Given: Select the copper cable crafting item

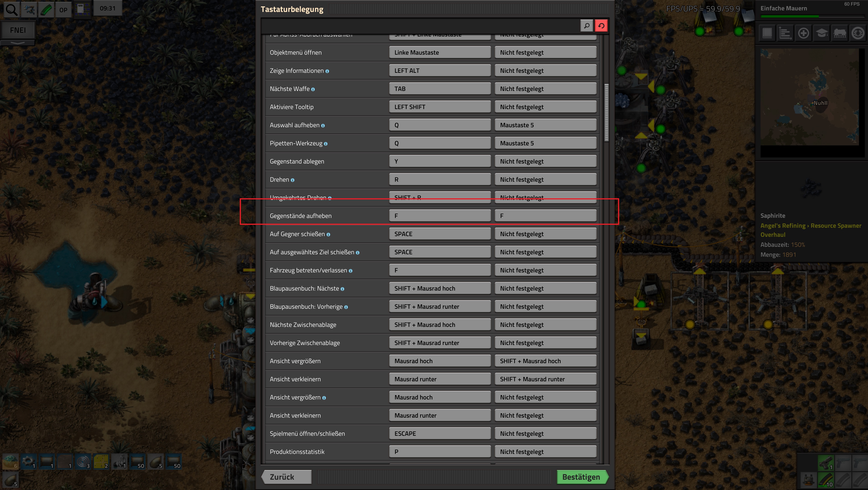Looking at the screenshot, I should (x=83, y=461).
